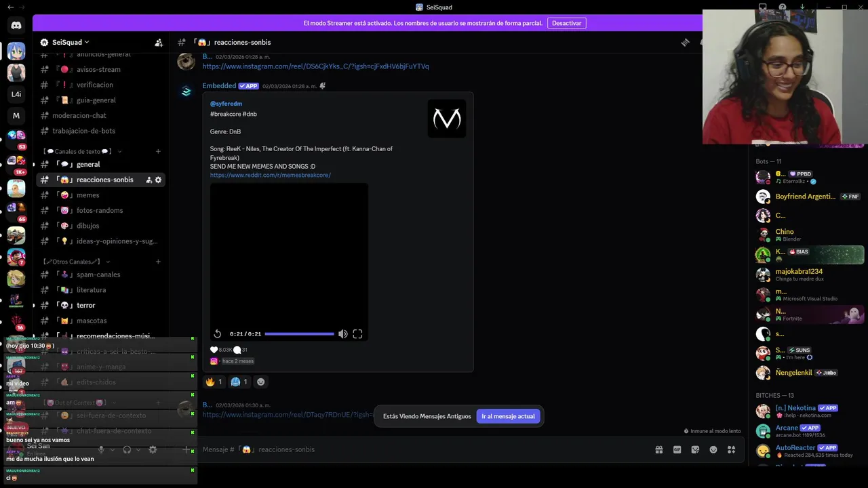Open the embed thumbnail M logo
The image size is (868, 488).
pos(447,119)
